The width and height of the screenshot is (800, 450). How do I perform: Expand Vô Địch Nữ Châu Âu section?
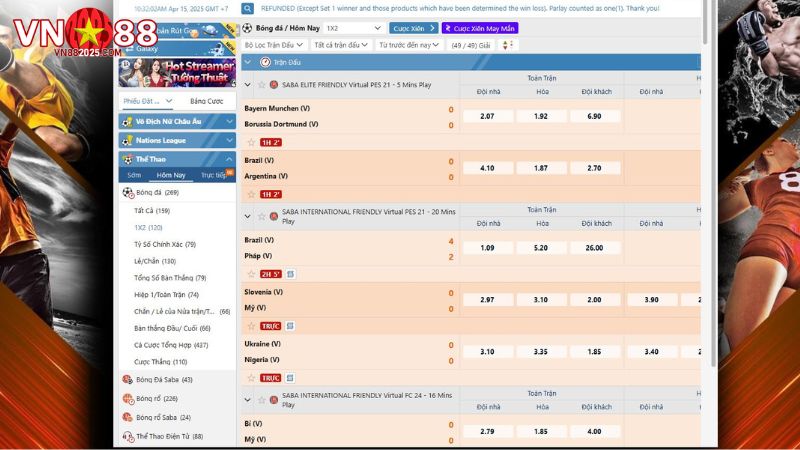(229, 121)
